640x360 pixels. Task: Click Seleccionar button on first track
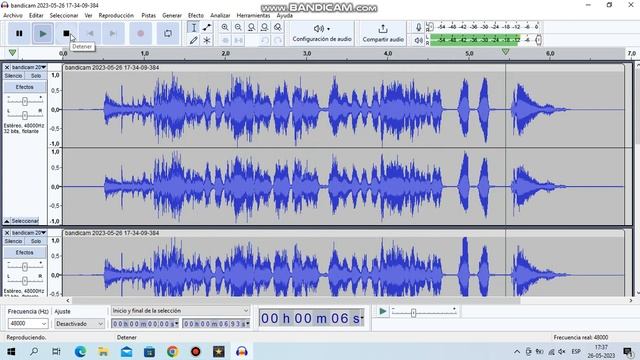coord(25,221)
